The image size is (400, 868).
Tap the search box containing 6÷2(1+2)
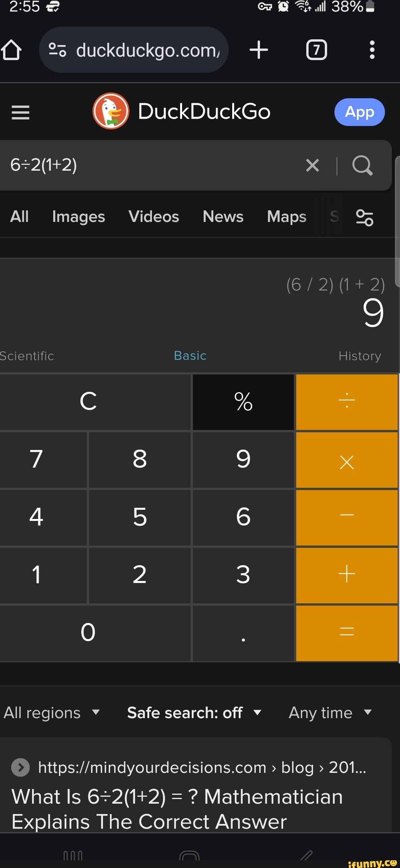154,165
